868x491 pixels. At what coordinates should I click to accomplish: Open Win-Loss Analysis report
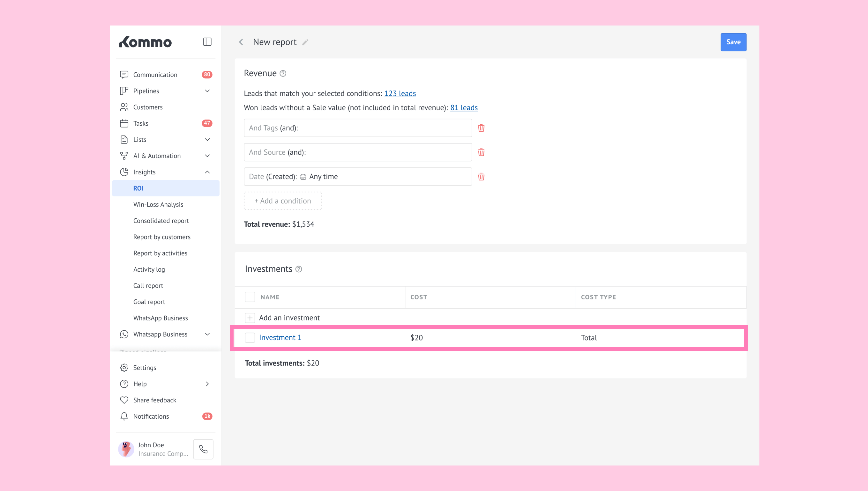pyautogui.click(x=158, y=204)
